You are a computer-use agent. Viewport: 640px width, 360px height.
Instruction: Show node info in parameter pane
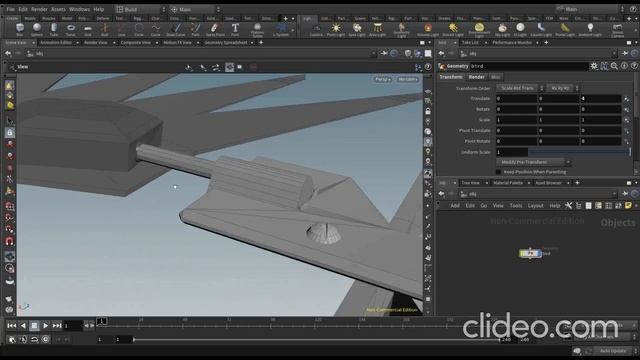click(624, 66)
